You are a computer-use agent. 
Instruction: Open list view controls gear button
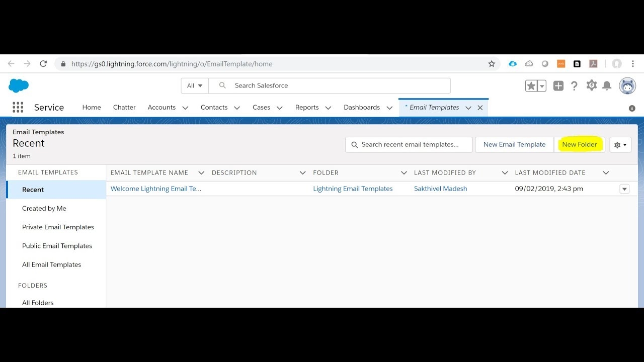[x=620, y=145]
